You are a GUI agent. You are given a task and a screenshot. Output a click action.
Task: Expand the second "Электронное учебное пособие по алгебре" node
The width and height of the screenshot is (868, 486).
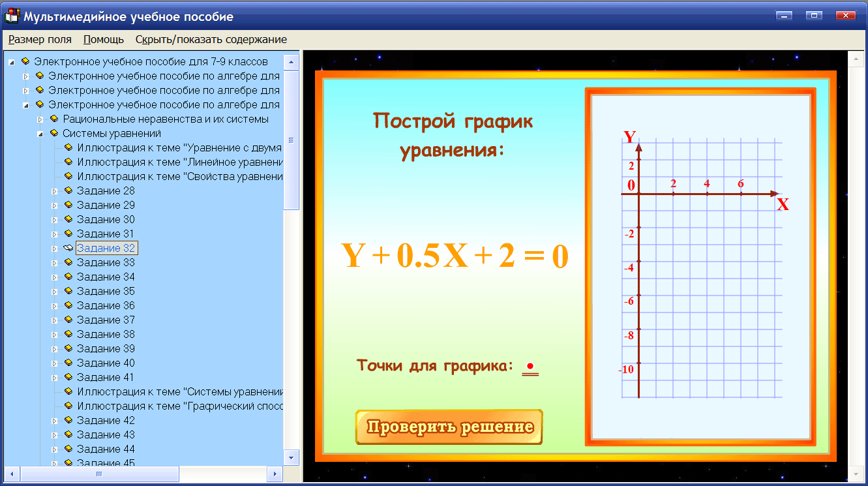[26, 89]
